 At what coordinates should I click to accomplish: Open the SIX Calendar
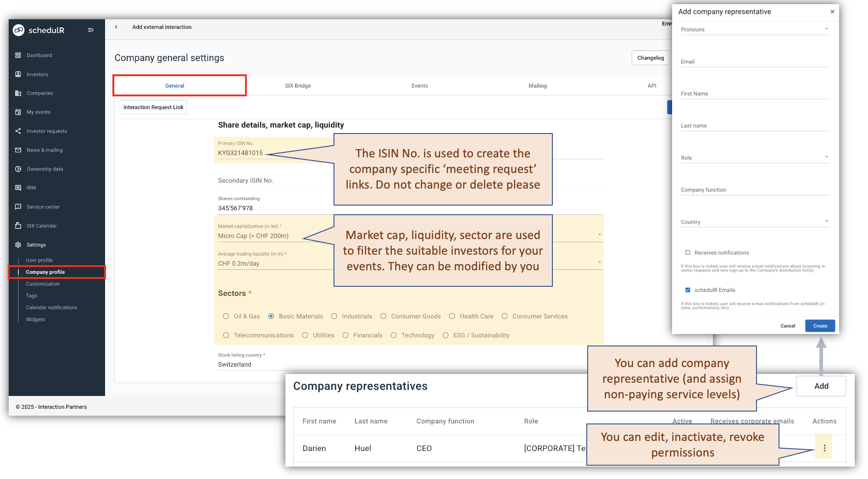[42, 225]
